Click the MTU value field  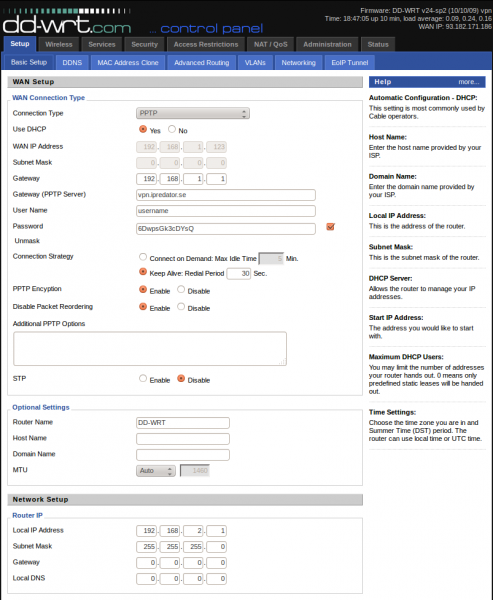click(x=195, y=471)
